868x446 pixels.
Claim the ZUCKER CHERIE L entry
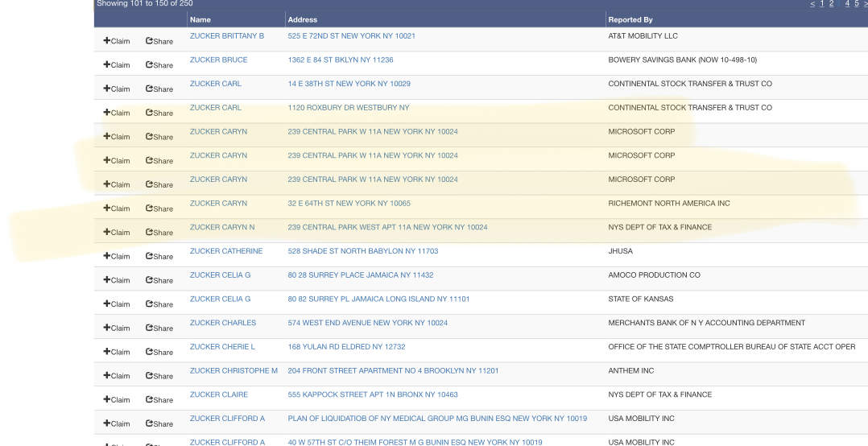click(x=117, y=351)
